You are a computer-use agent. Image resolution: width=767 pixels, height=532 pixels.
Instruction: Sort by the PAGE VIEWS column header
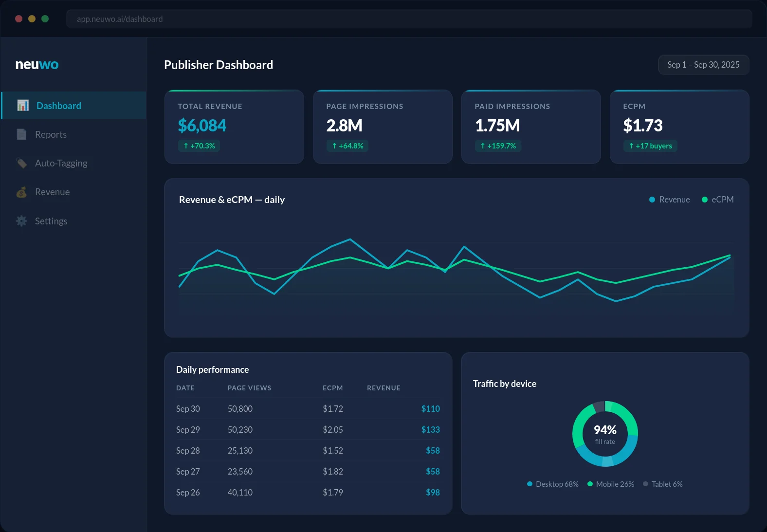click(249, 388)
